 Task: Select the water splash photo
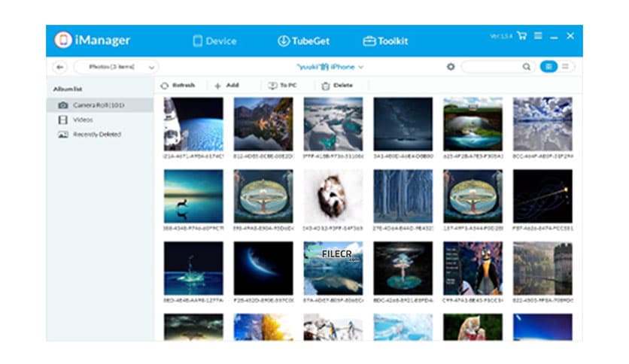[193, 268]
